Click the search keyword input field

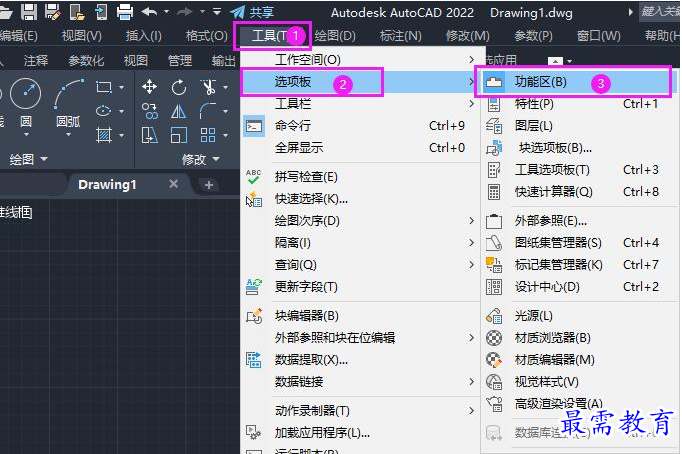pos(659,12)
